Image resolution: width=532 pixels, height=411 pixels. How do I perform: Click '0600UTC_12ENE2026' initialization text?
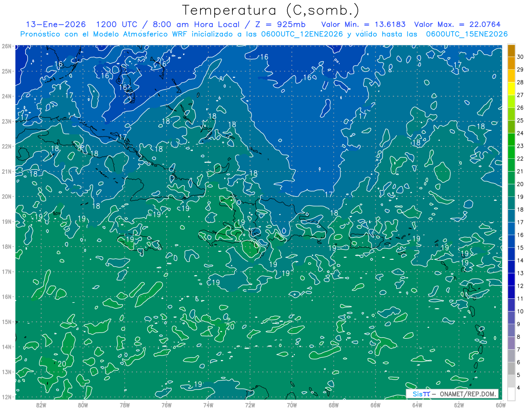[302, 34]
